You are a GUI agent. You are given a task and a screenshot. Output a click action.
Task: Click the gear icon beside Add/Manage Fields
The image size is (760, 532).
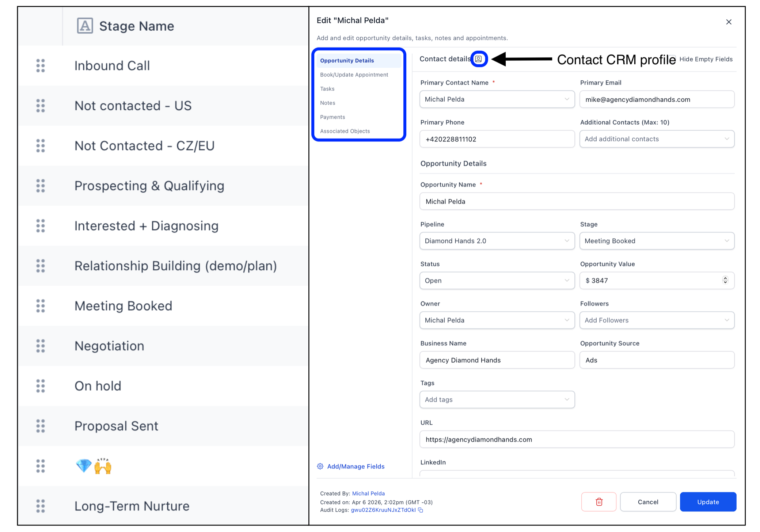tap(320, 466)
